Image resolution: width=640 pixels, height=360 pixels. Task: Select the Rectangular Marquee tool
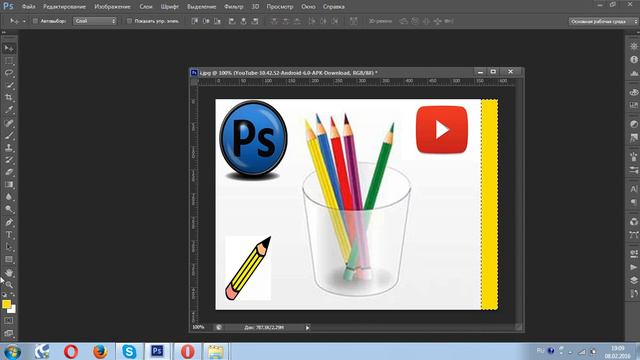coord(9,61)
